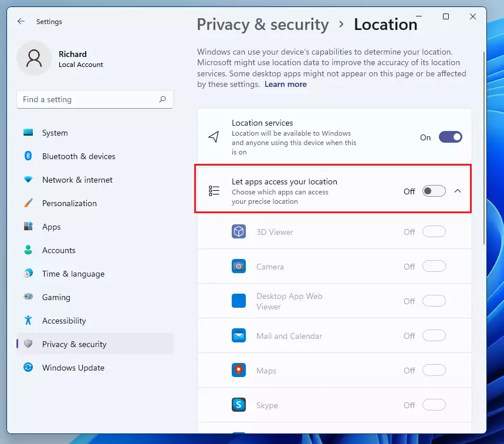Click the Desktop App Web Viewer label
This screenshot has height=444, width=504.
[x=289, y=301]
